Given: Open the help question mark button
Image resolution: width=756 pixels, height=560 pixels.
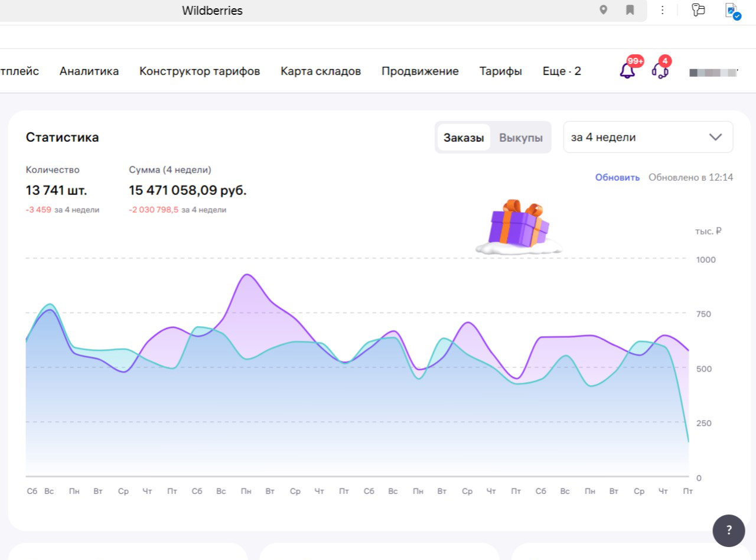Looking at the screenshot, I should pos(729,530).
